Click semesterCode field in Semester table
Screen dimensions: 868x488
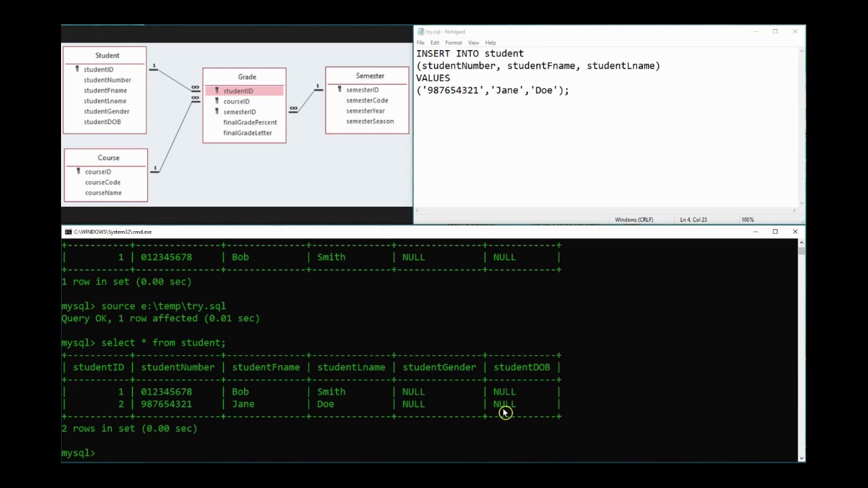pos(367,100)
